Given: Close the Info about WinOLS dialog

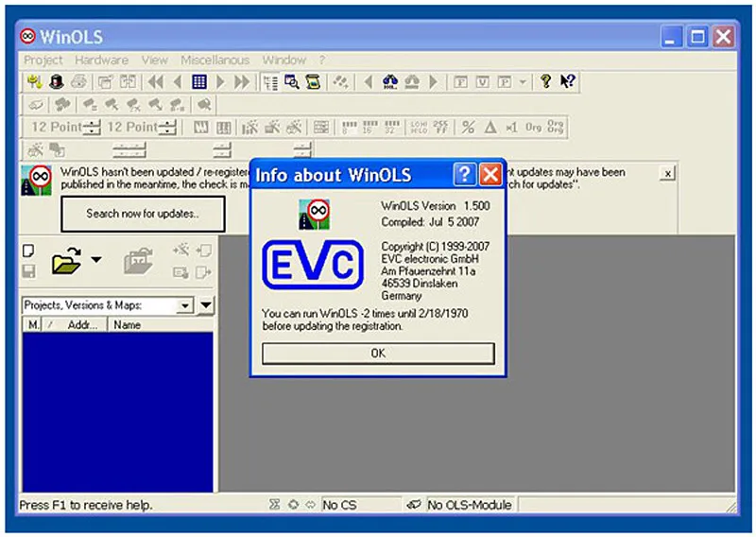Looking at the screenshot, I should [x=490, y=174].
